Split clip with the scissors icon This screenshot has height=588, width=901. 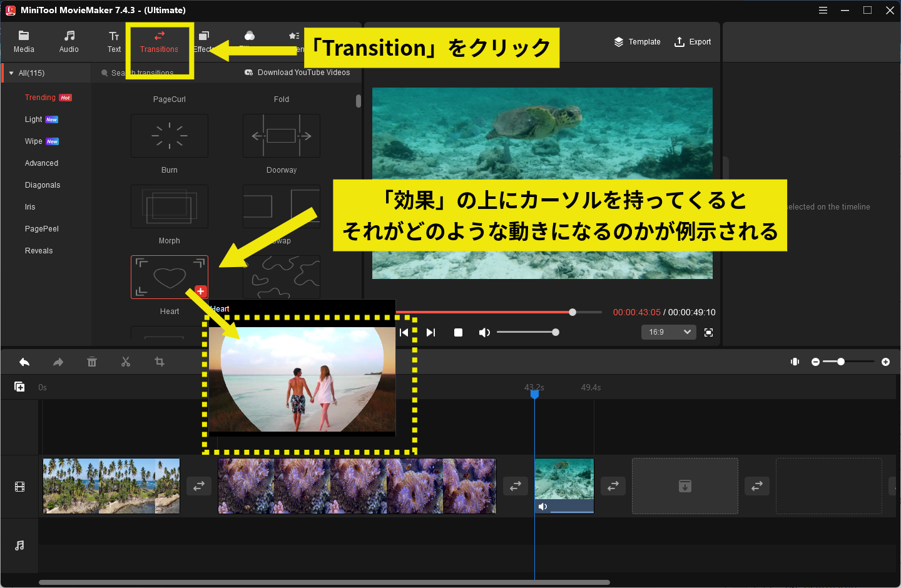pyautogui.click(x=126, y=362)
